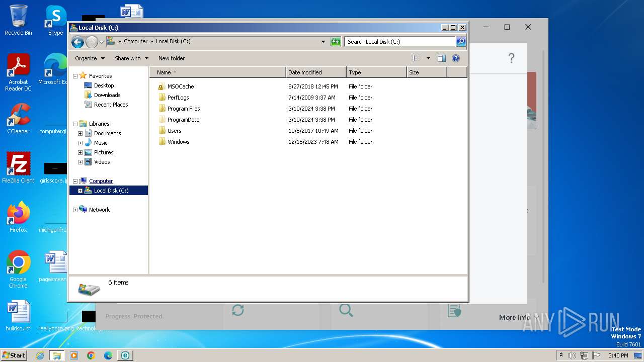Viewport: 644px width, 362px height.
Task: Select the Windows folder
Action: click(x=178, y=142)
